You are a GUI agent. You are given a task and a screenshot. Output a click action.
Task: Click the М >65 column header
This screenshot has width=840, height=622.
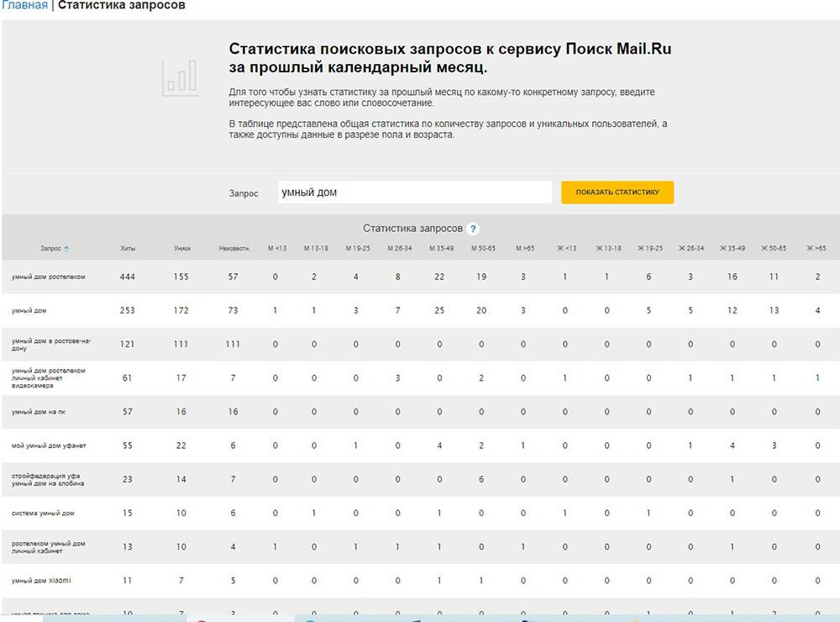pyautogui.click(x=524, y=248)
